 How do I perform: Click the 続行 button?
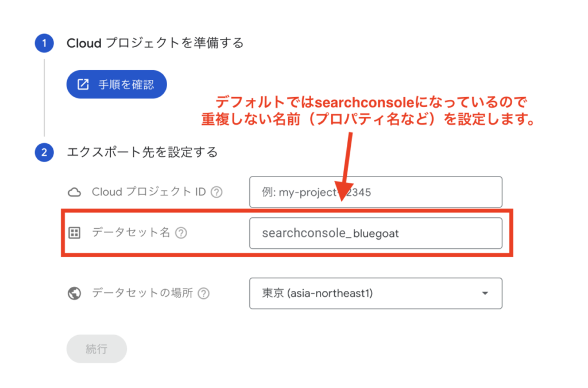pos(96,349)
